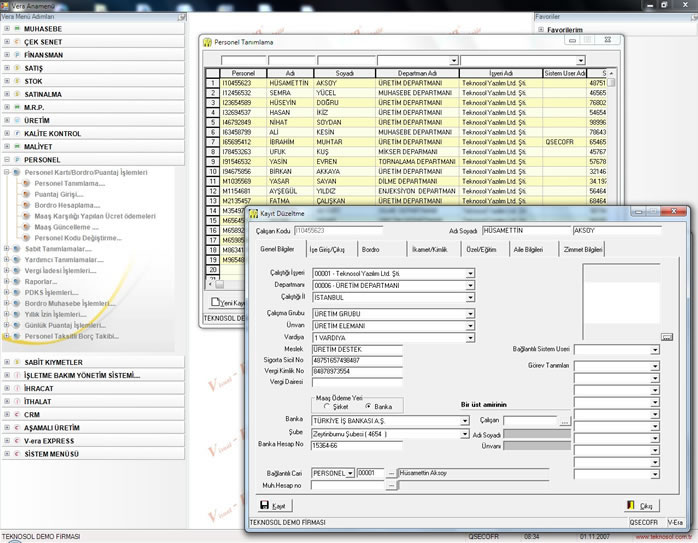The image size is (698, 543).
Task: Click the Yeni Kayıt document icon in Personel Tanımlama
Action: pos(215,302)
